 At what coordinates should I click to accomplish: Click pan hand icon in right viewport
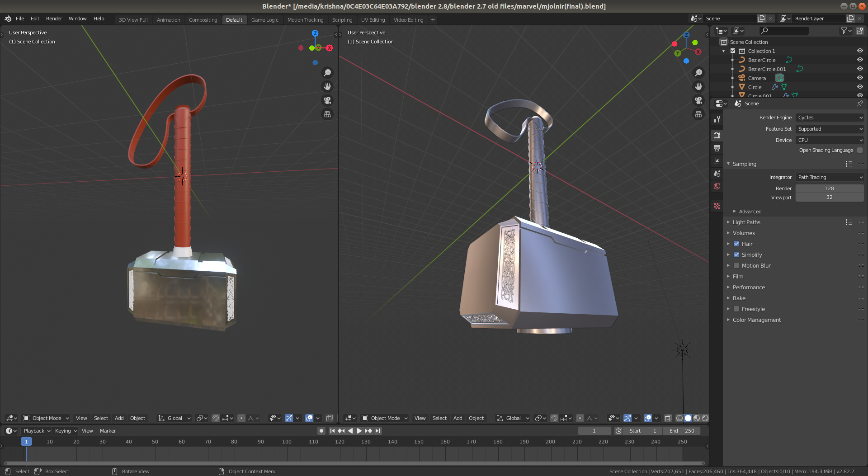tap(698, 86)
